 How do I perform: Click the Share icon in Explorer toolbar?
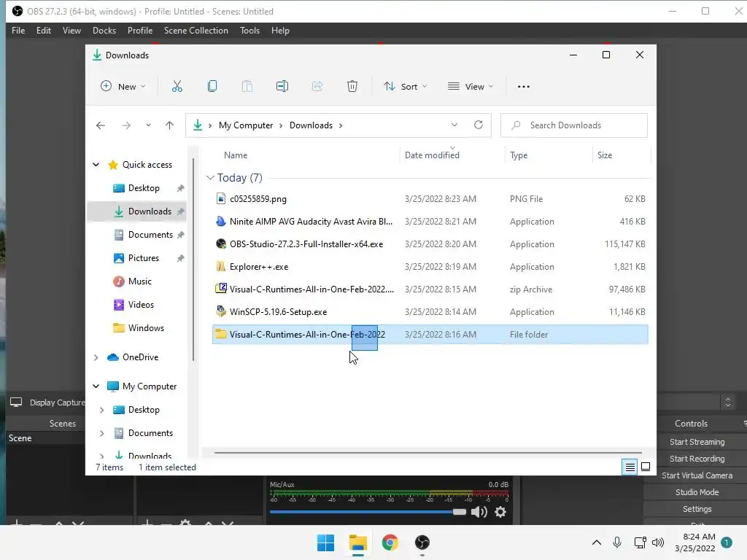[317, 86]
